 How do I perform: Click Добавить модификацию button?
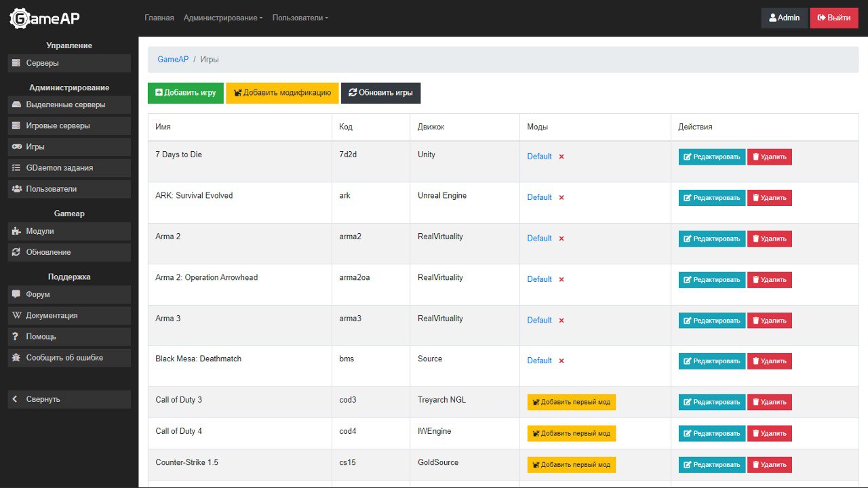click(282, 93)
